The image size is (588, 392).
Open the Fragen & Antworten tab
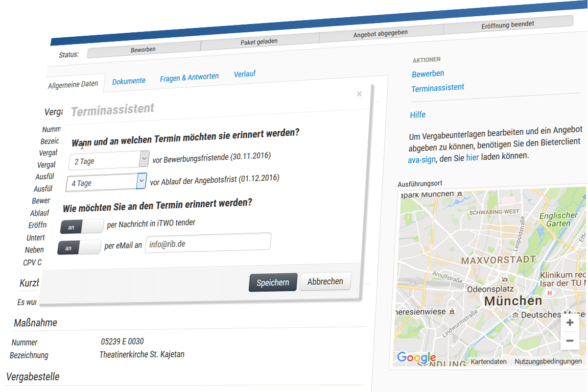point(189,77)
